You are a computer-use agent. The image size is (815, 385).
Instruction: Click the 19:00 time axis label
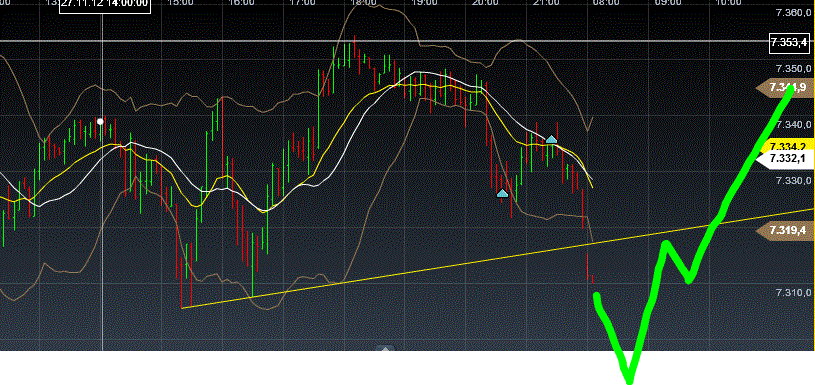(424, 3)
